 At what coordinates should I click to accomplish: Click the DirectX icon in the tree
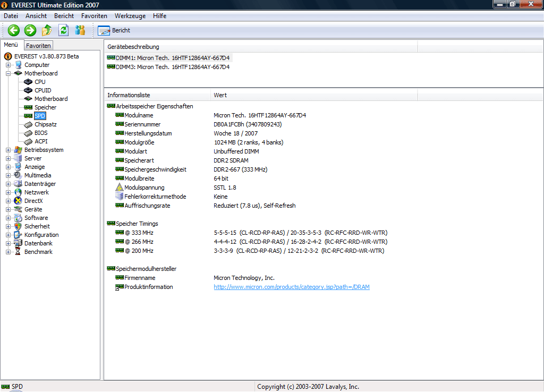[18, 201]
